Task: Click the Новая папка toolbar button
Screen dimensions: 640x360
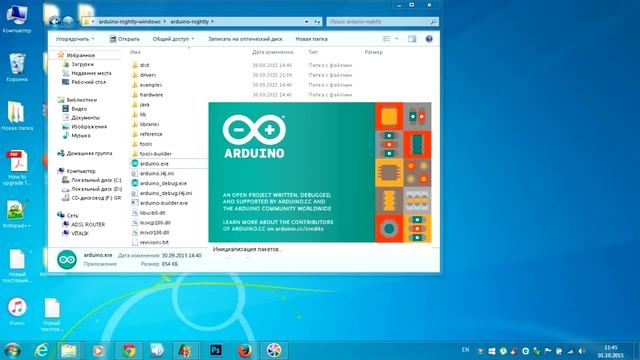Action: pyautogui.click(x=311, y=39)
